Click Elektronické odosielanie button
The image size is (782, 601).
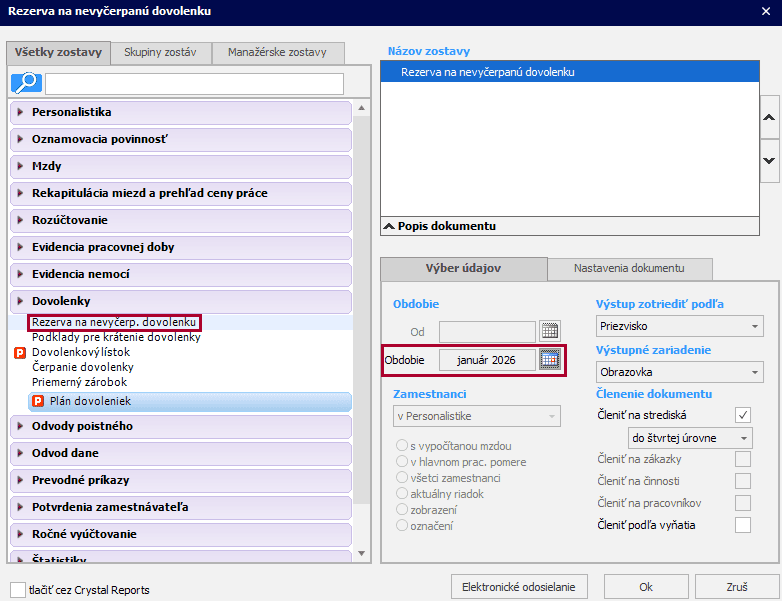[x=518, y=586]
